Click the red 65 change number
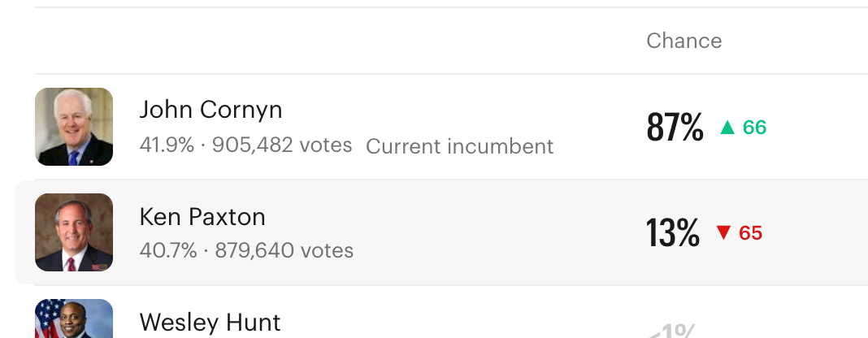Image resolution: width=868 pixels, height=338 pixels. (x=750, y=233)
